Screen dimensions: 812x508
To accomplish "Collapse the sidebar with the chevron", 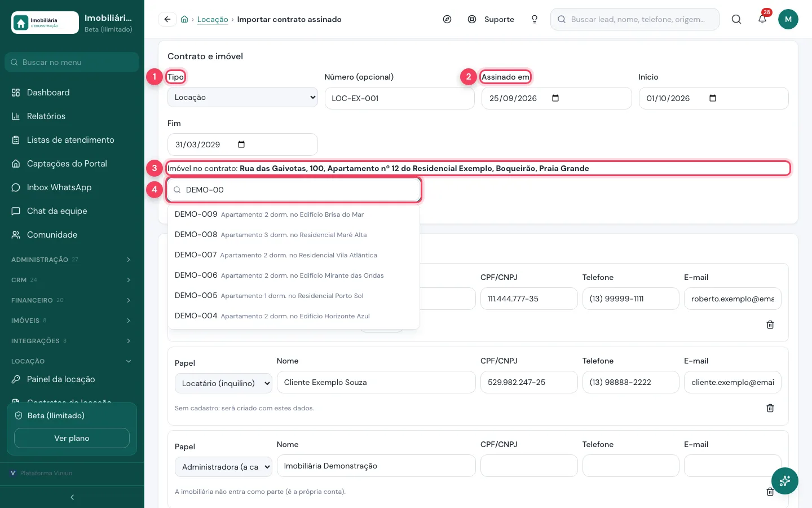I will coord(72,497).
